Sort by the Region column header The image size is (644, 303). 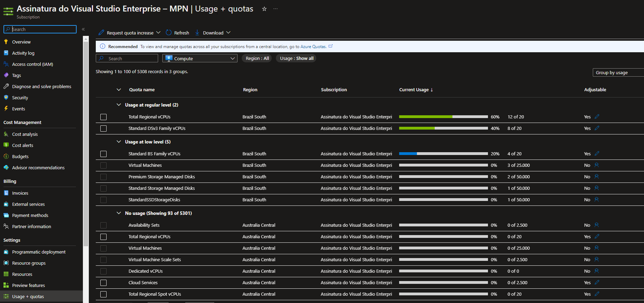tap(250, 90)
